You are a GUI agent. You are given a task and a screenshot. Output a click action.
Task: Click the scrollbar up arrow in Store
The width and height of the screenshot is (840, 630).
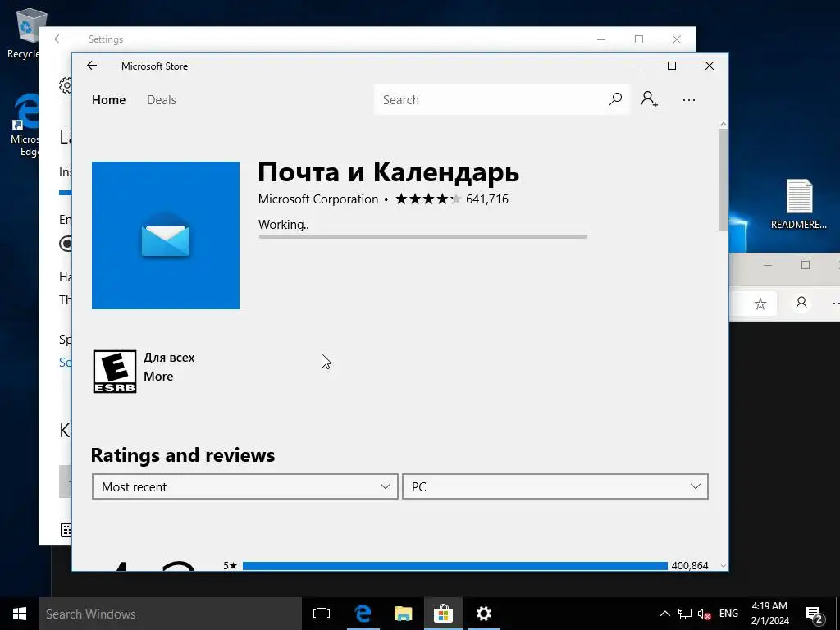(724, 124)
